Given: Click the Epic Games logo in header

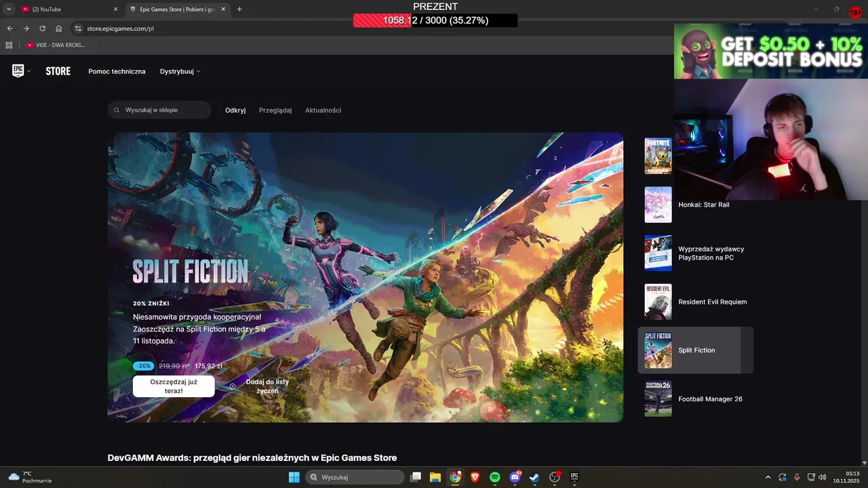Looking at the screenshot, I should 18,70.
